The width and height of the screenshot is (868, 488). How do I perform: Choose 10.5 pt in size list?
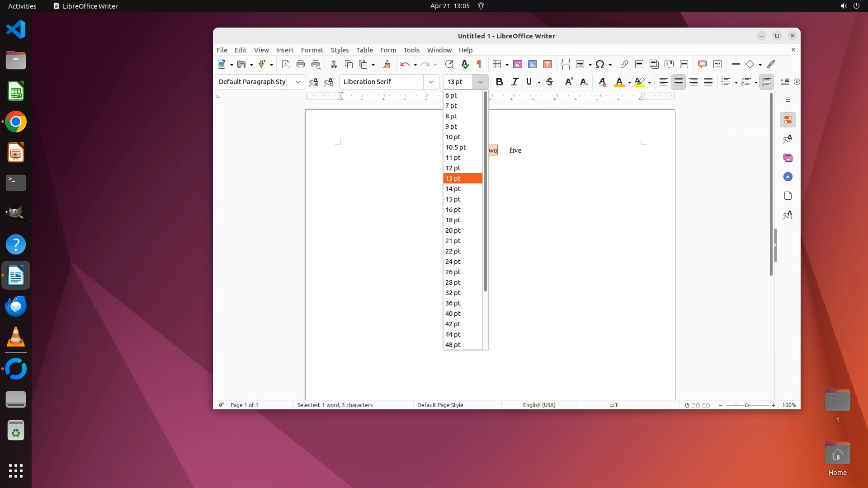click(x=456, y=147)
